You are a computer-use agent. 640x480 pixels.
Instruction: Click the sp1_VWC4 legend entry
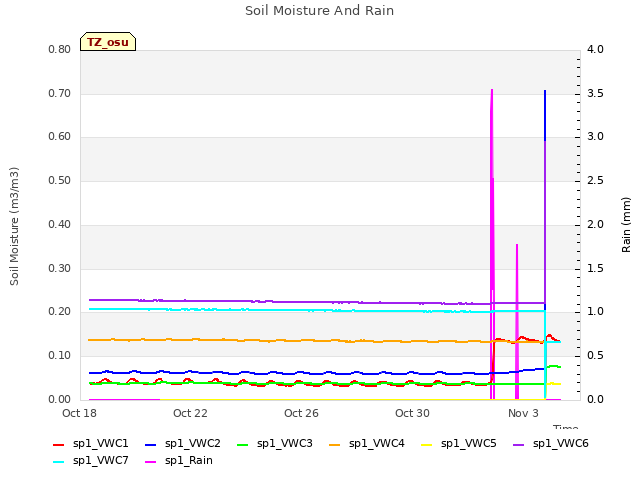pyautogui.click(x=367, y=444)
